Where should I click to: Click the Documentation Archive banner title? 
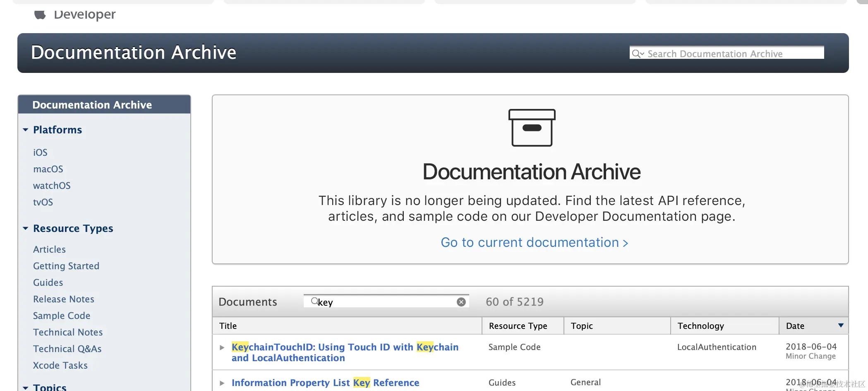point(134,52)
